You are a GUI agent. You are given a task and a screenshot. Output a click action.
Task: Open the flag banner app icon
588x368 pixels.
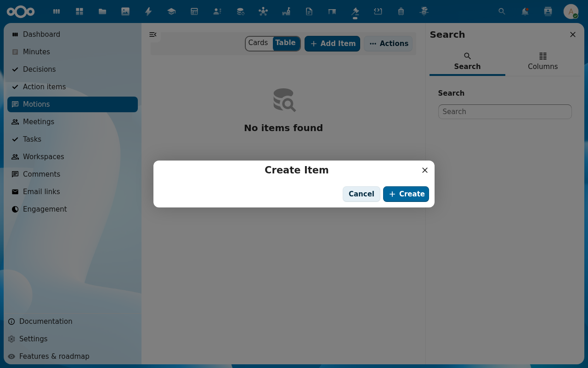click(332, 11)
